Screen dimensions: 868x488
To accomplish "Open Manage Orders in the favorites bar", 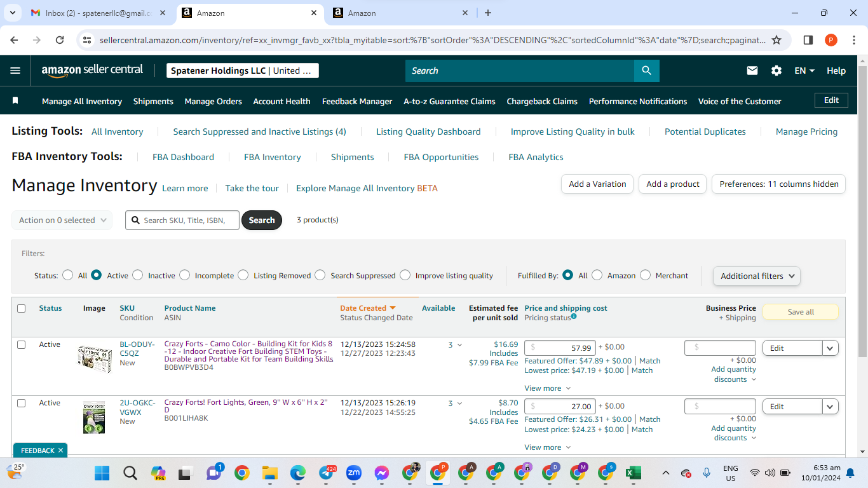I will point(213,101).
